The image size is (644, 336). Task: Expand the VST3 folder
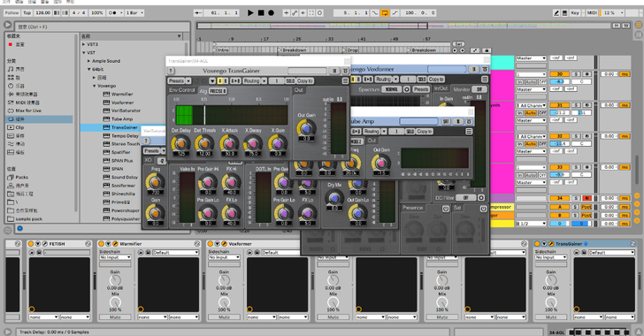84,44
